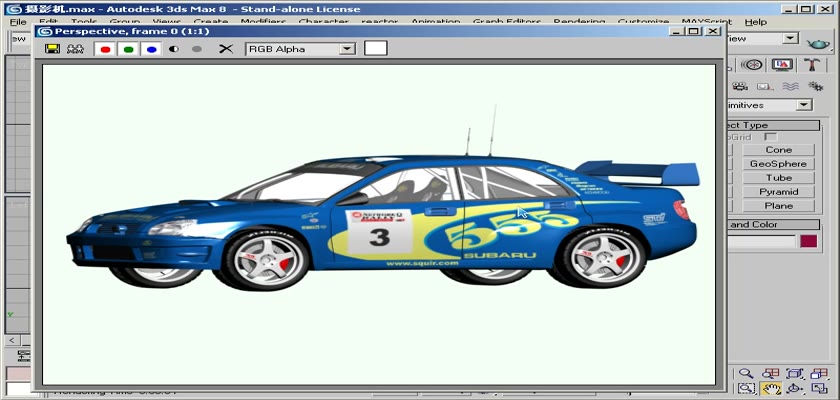Viewport: 840px width, 400px height.
Task: Open the crimson object color swatch
Action: 809,241
